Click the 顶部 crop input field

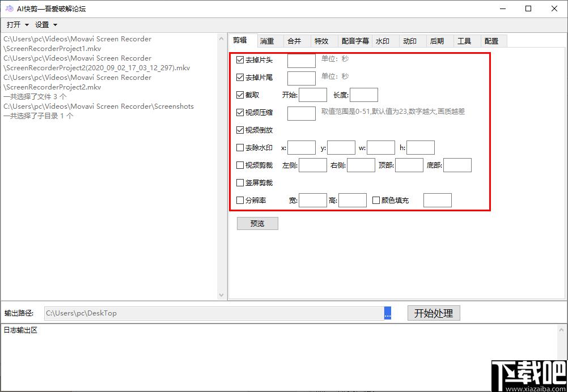[409, 165]
